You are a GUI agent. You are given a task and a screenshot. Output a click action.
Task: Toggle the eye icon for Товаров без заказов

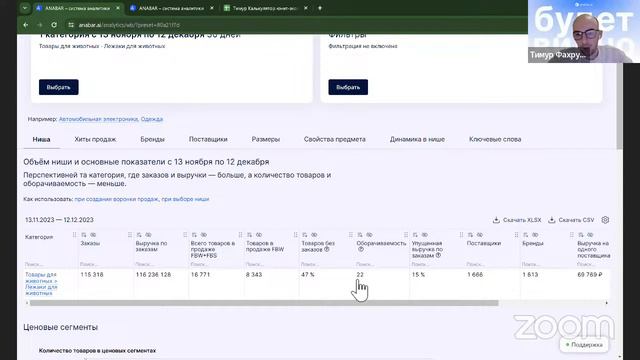point(314,235)
